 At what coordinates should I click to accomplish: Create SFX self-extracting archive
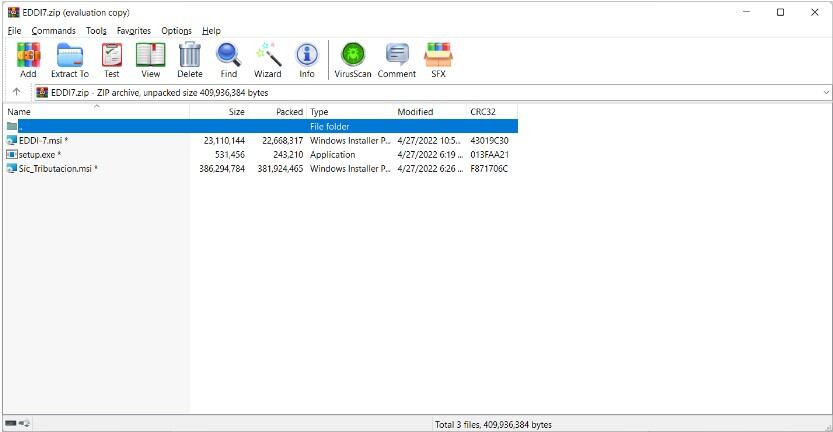click(438, 60)
